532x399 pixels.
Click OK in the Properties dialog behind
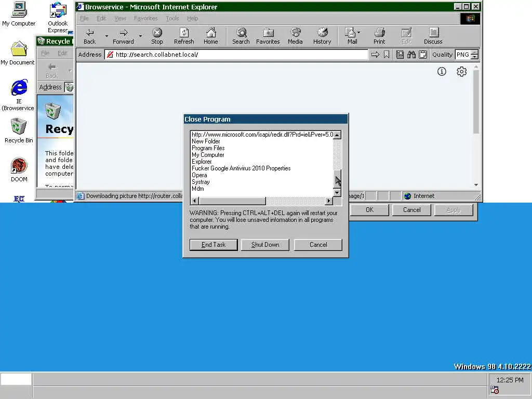point(369,210)
